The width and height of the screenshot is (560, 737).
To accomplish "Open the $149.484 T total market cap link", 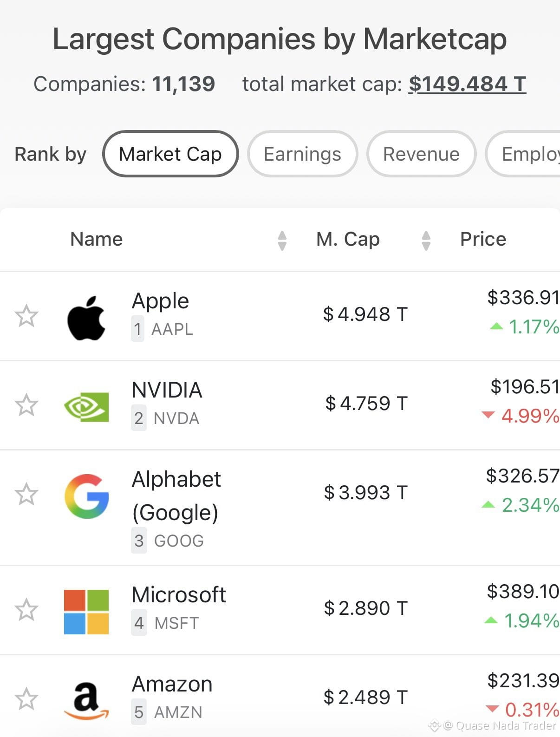I will 467,84.
